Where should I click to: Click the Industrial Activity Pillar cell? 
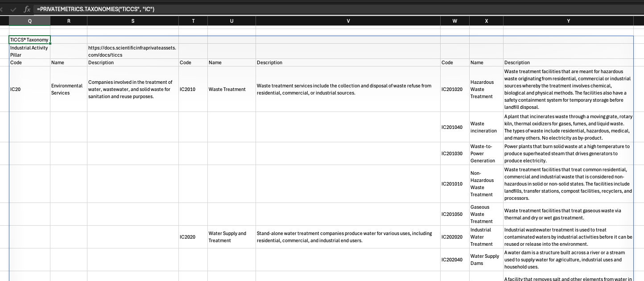pyautogui.click(x=29, y=51)
